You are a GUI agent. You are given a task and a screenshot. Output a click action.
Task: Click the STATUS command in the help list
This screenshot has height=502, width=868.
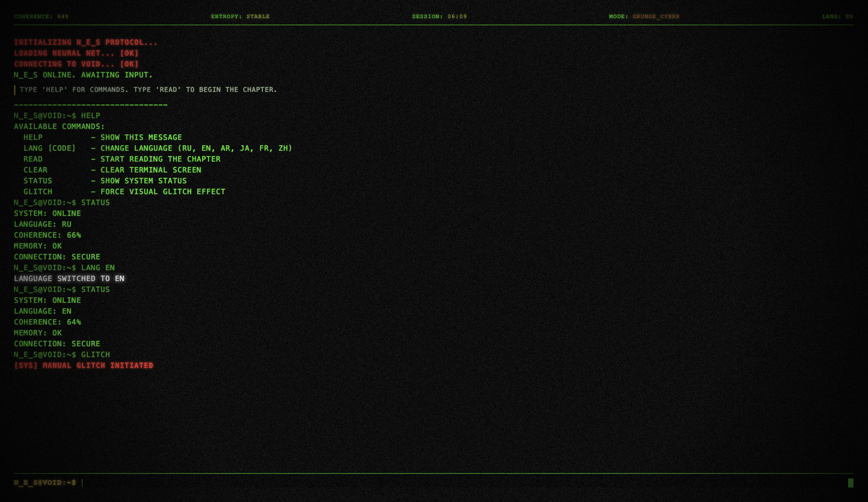point(38,181)
